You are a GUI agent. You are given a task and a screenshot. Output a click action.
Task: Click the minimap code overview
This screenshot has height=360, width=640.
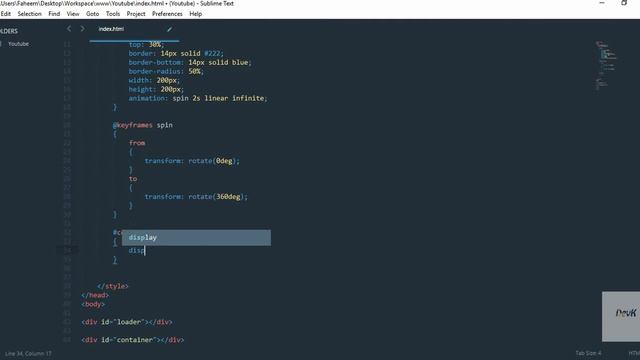[606, 65]
